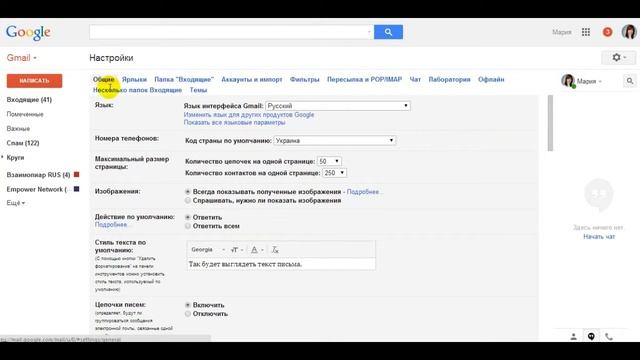
Task: Open the Несколько папок Входящие tab
Action: pos(137,90)
